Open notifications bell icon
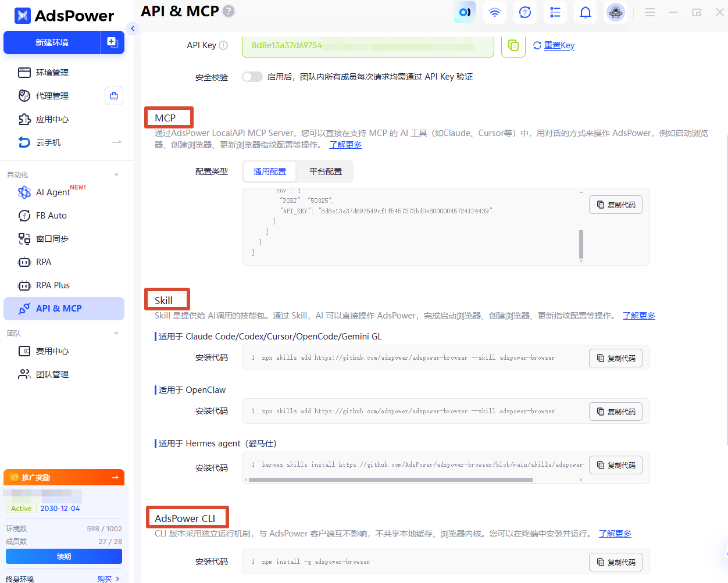728x583 pixels. point(586,12)
